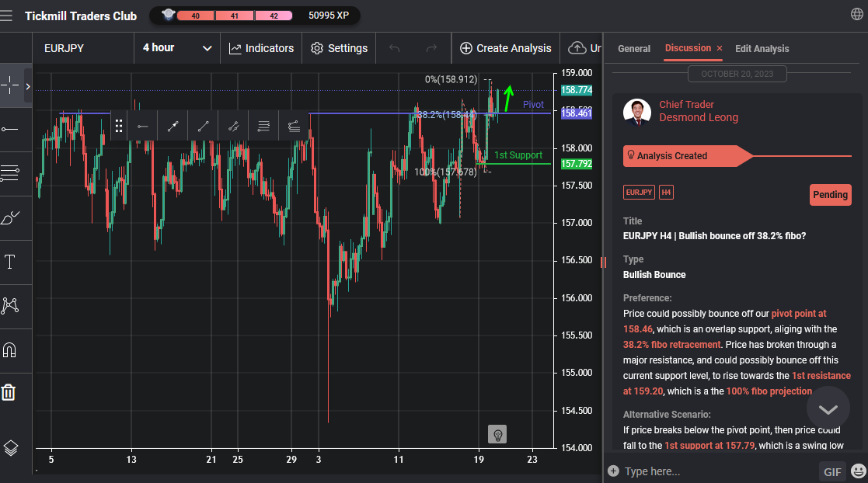Choose the arrow line in floating toolbar
The width and height of the screenshot is (868, 483).
173,126
